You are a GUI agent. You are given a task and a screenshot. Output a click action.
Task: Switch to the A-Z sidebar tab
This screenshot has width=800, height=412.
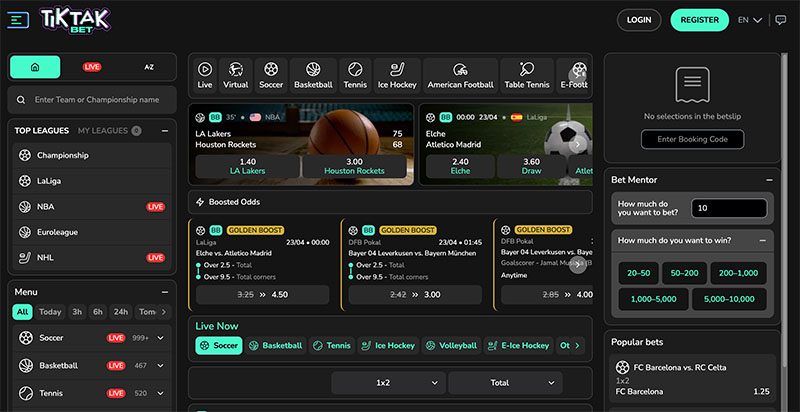[x=149, y=67]
